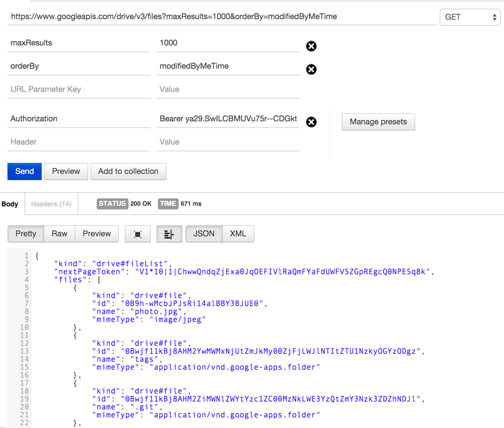Screen dimensions: 504x428
Task: View the response in Raw format
Action: tap(59, 234)
